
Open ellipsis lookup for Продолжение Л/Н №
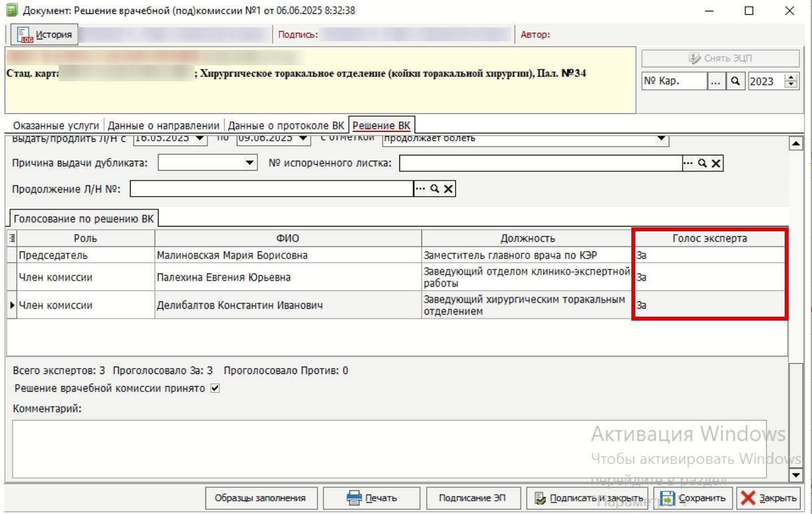tap(421, 189)
